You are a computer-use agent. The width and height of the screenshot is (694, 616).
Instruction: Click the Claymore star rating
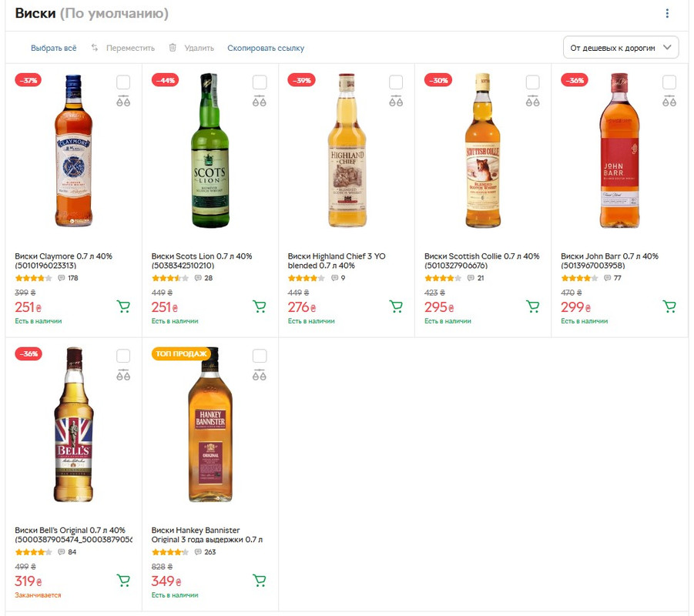tap(33, 278)
